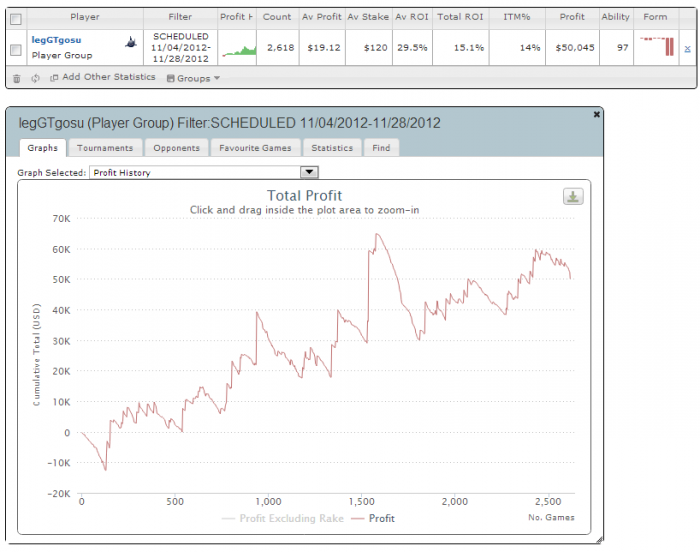Click the refresh arrows icon

coord(35,78)
